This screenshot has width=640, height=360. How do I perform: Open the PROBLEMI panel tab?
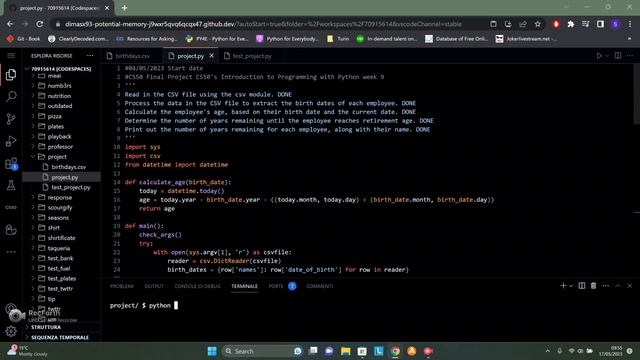pos(122,286)
